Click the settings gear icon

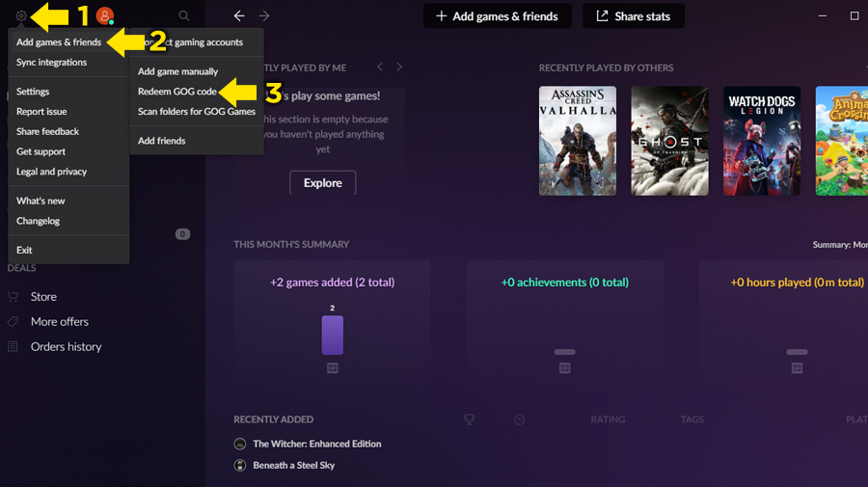[x=21, y=15]
